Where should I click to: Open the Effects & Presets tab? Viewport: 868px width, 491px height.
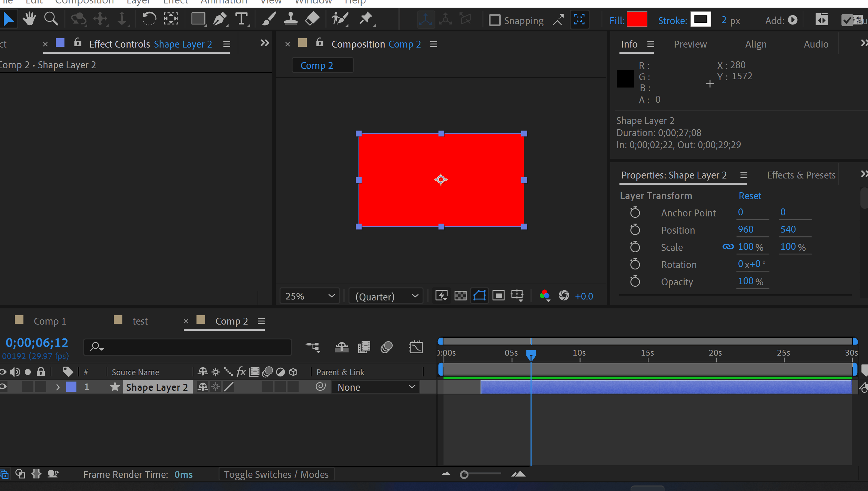(x=801, y=175)
